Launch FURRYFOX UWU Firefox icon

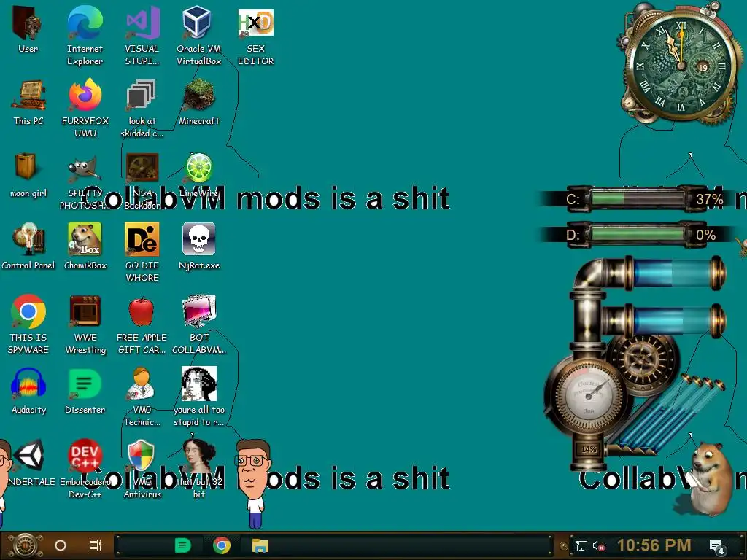pyautogui.click(x=85, y=95)
